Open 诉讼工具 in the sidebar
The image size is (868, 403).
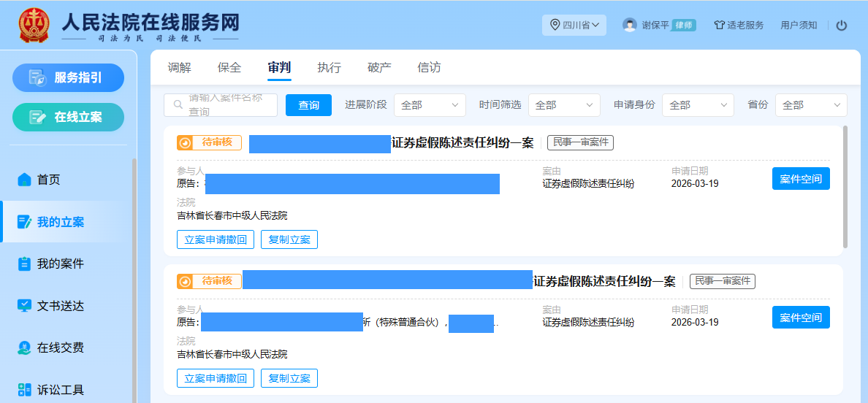coord(61,390)
